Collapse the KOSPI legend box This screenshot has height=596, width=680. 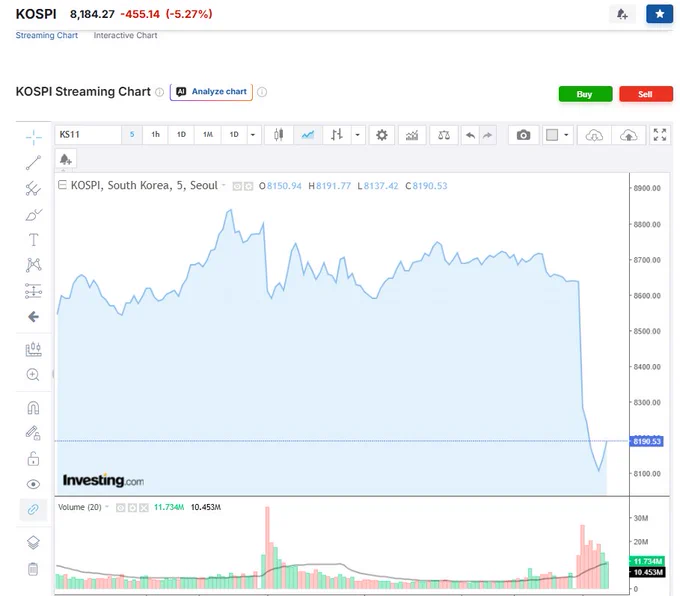[62, 185]
